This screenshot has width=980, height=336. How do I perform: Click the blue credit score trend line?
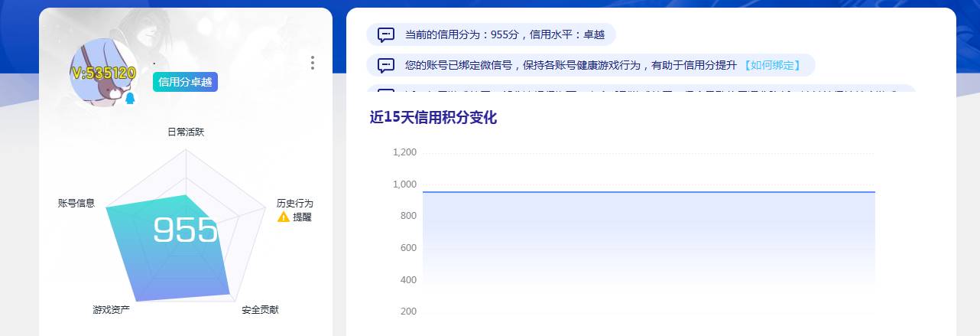coord(648,191)
